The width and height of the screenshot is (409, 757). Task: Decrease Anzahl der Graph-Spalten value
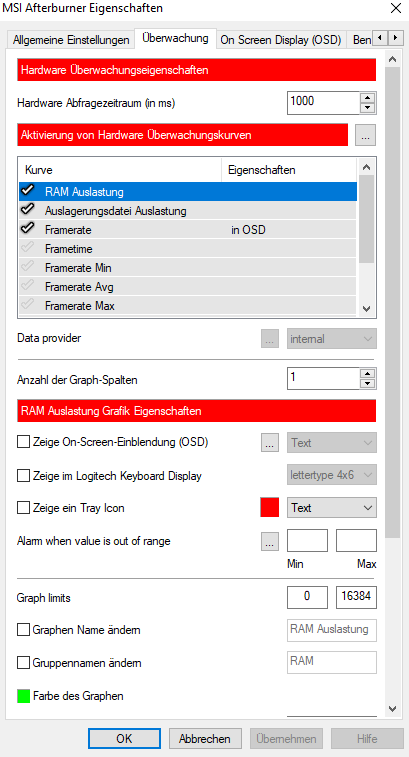[368, 384]
